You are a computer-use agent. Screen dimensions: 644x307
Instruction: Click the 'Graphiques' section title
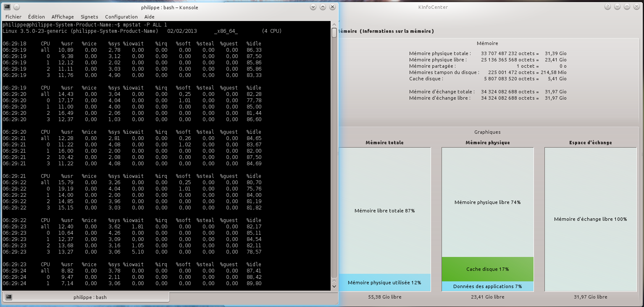[x=487, y=132]
